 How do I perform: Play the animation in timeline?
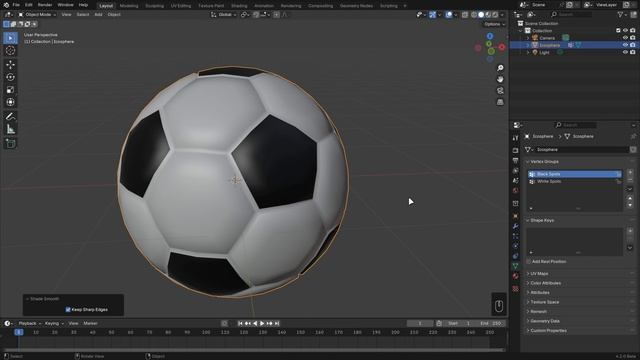pos(262,324)
